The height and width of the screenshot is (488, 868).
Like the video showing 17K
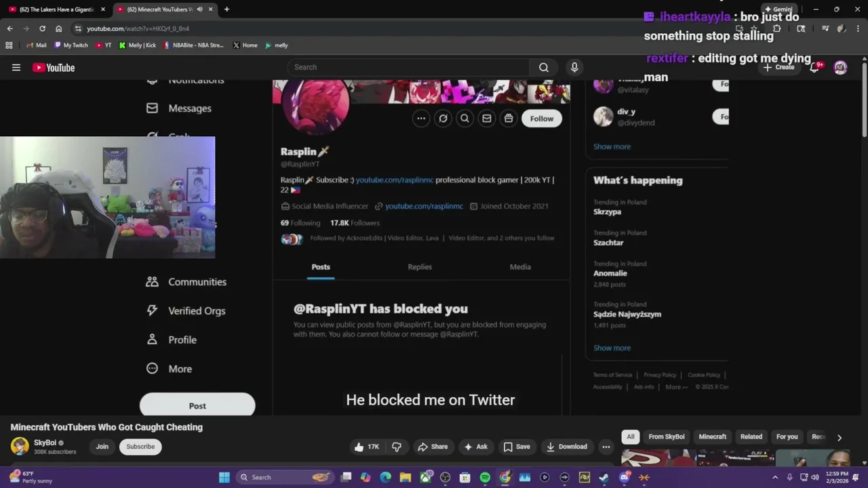click(366, 447)
